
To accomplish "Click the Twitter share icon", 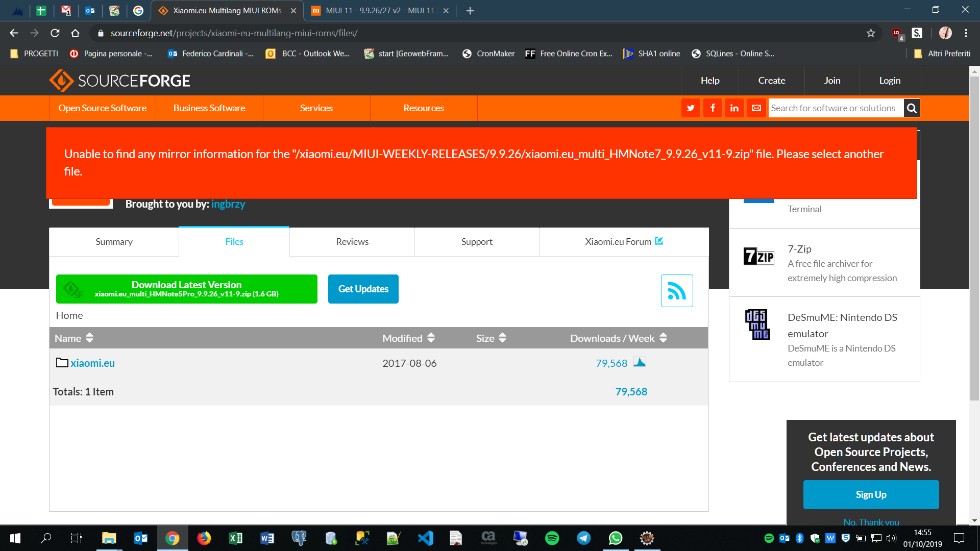I will pyautogui.click(x=691, y=108).
